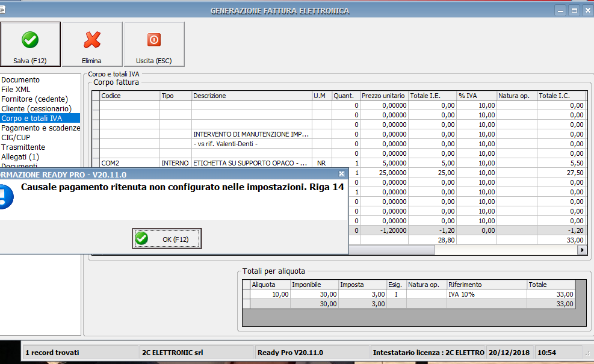Image resolution: width=594 pixels, height=364 pixels.
Task: Click the -1,20000 unit price cell
Action: coord(384,230)
